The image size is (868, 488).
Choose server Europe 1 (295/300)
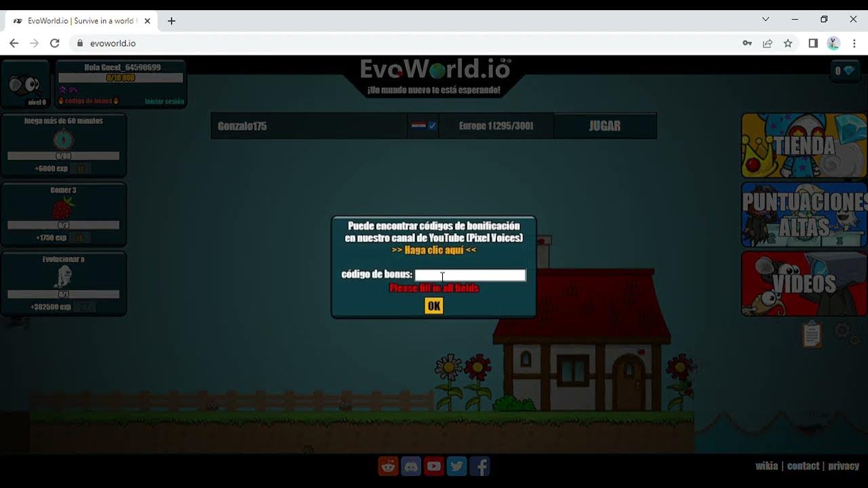[496, 126]
